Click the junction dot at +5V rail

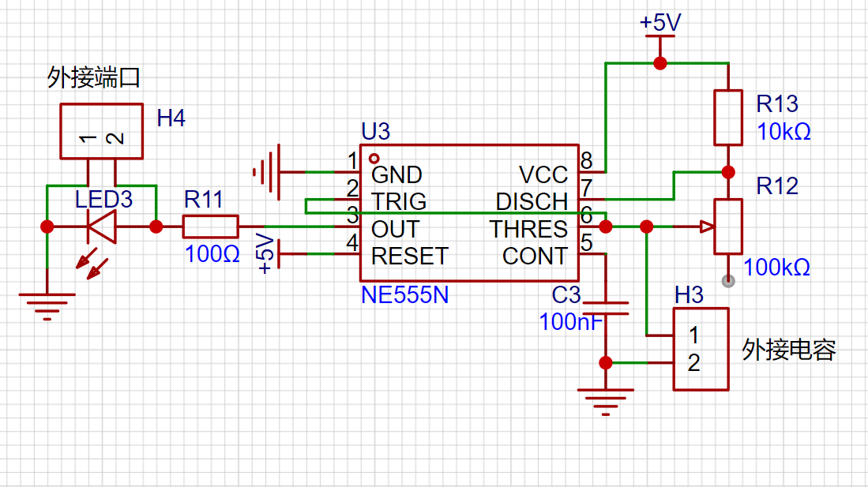click(x=659, y=64)
